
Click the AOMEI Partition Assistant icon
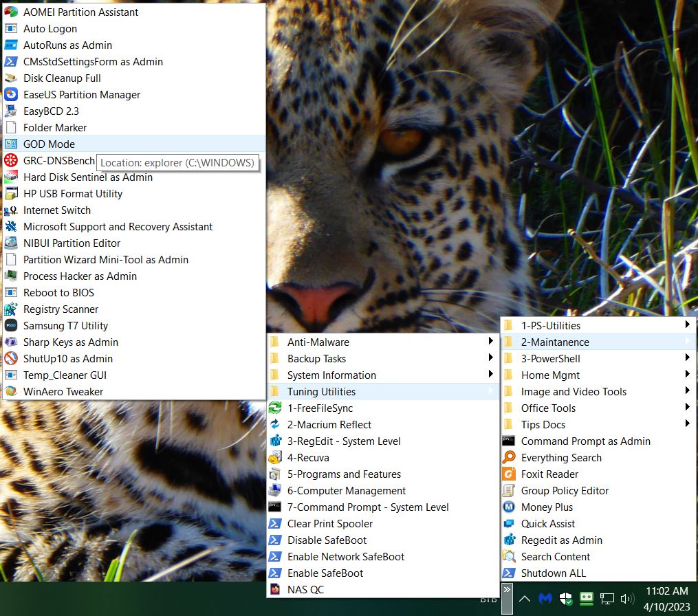pos(11,12)
